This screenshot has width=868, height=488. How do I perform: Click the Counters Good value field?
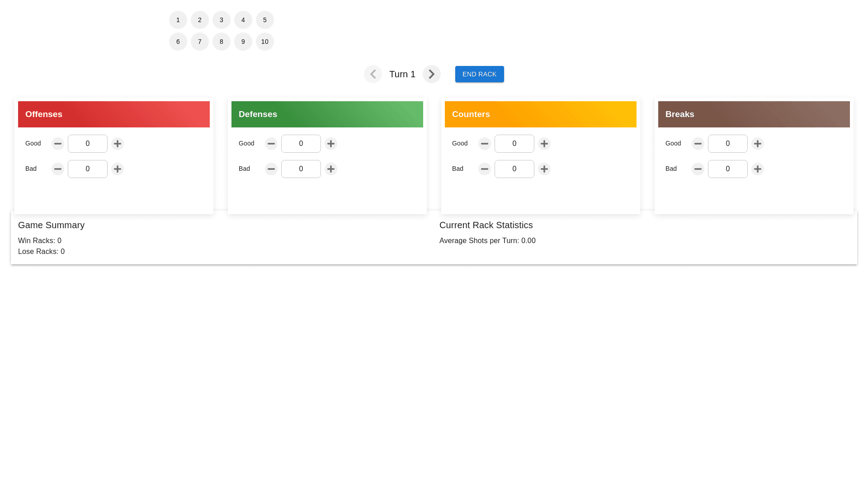click(x=514, y=144)
